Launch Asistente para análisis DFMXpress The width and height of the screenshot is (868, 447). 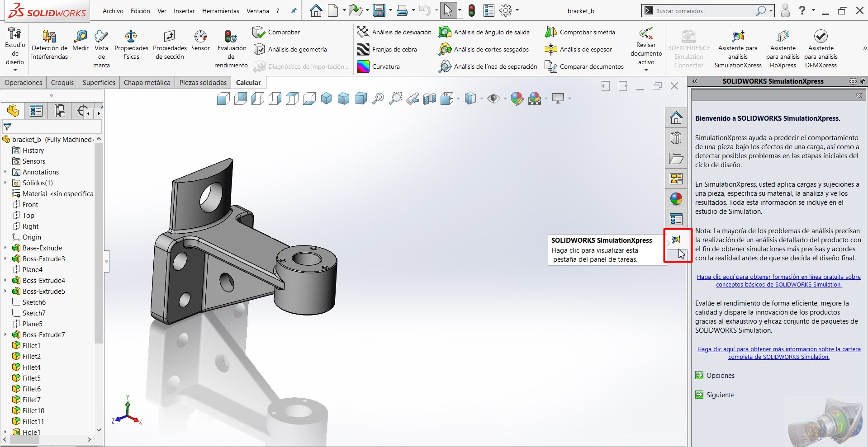tap(821, 49)
